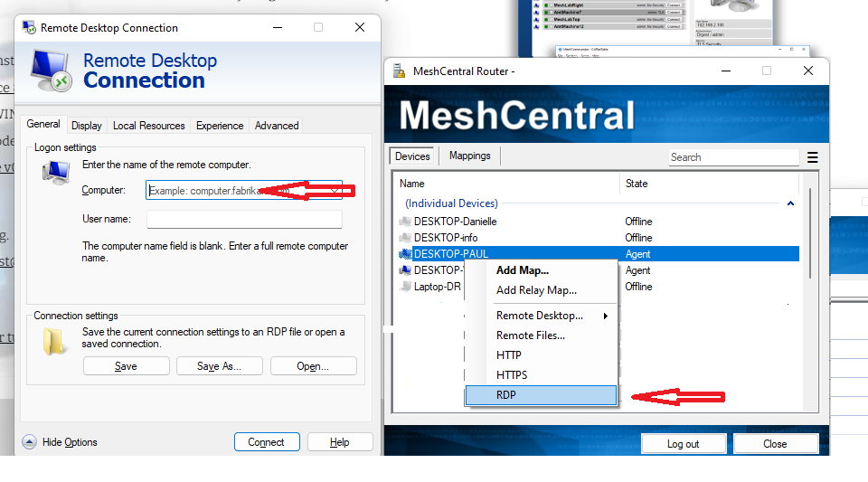Choose HTTP from context menu
The width and height of the screenshot is (868, 482).
click(x=509, y=355)
